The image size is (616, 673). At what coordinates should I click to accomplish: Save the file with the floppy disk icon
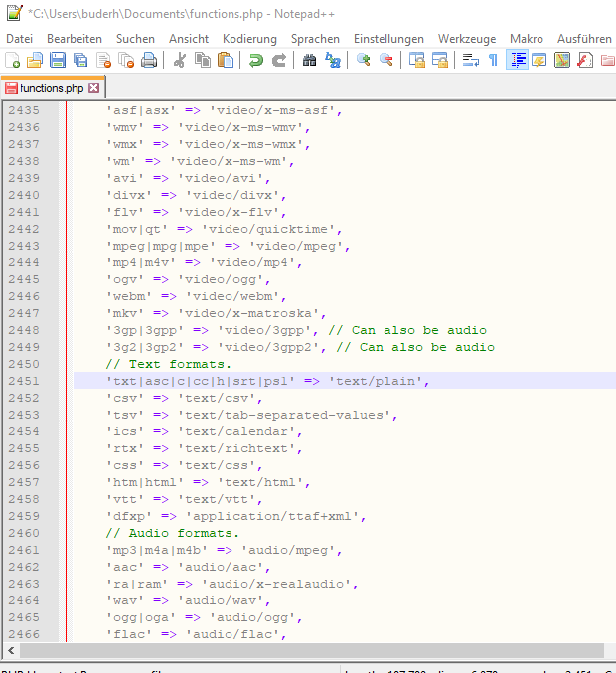tap(58, 60)
